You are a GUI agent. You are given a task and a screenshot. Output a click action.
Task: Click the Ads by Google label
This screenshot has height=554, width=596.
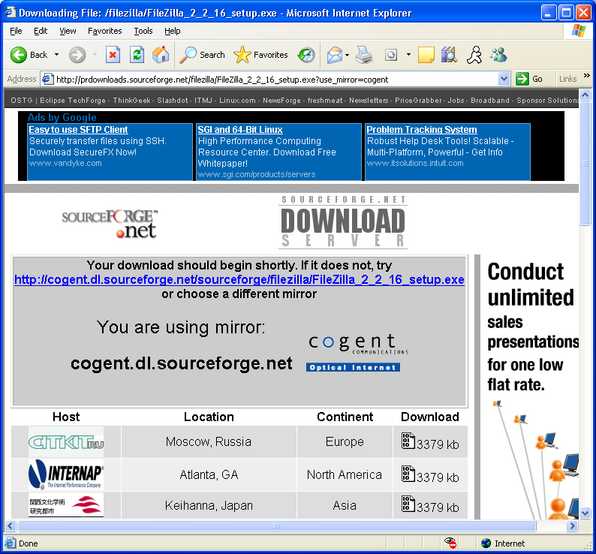pyautogui.click(x=62, y=117)
